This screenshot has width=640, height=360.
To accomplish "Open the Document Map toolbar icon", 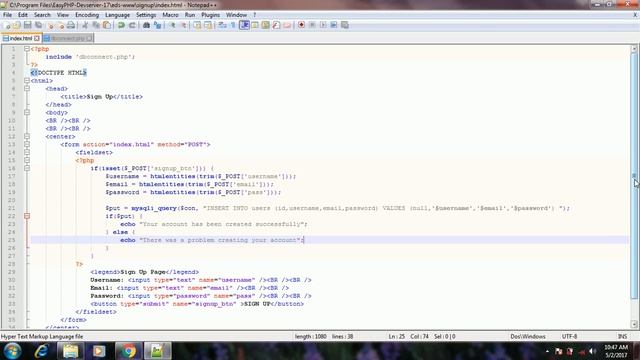I will coord(265,25).
